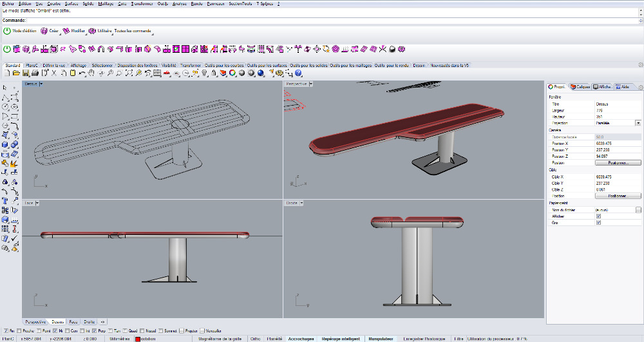Expand the Perspective viewport title menu arrow
This screenshot has width=644, height=342.
click(x=310, y=84)
